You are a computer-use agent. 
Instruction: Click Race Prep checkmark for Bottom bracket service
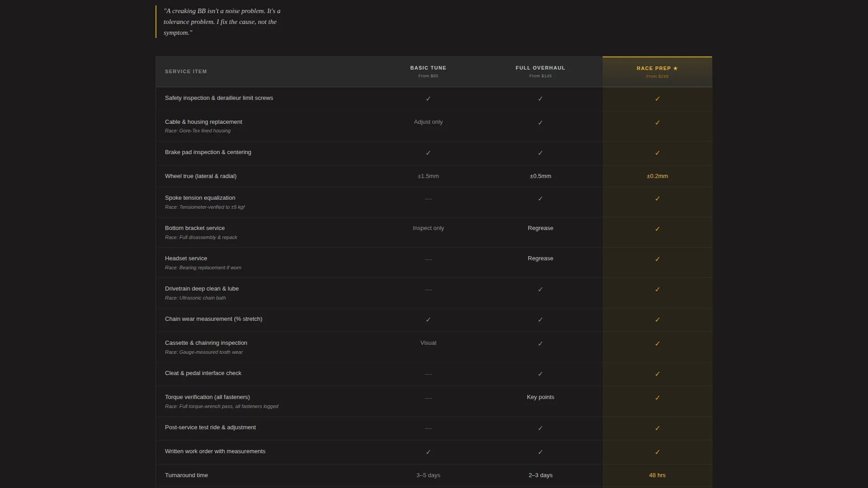(x=657, y=229)
